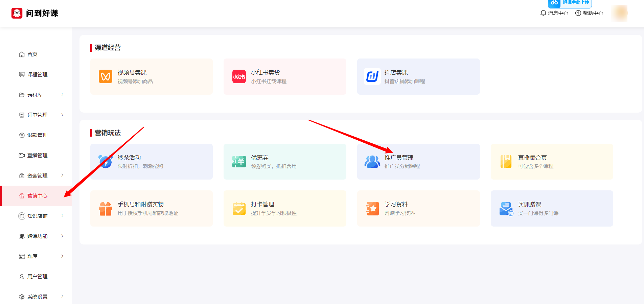The height and width of the screenshot is (304, 644).
Task: Click the 课程管理 sidebar icon
Action: pyautogui.click(x=22, y=74)
